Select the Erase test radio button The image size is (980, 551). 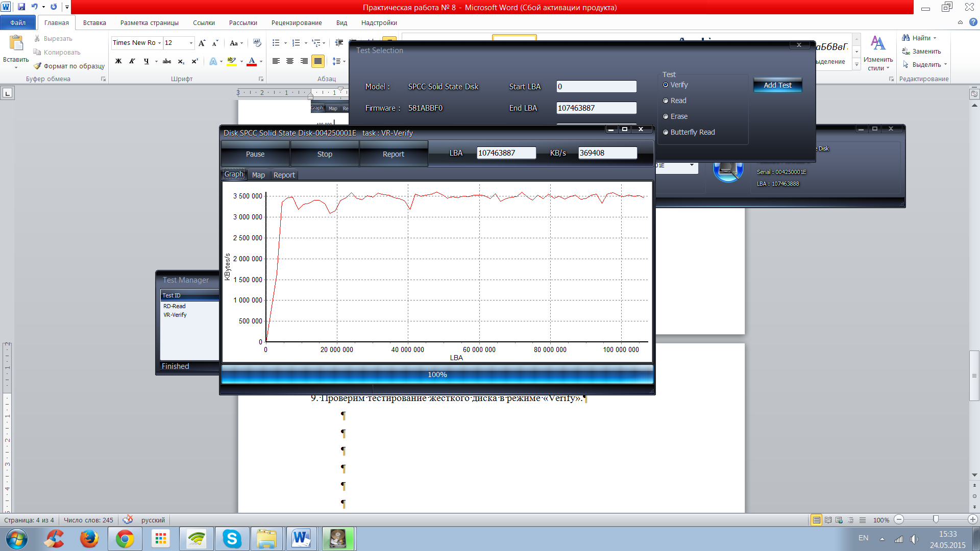[666, 116]
